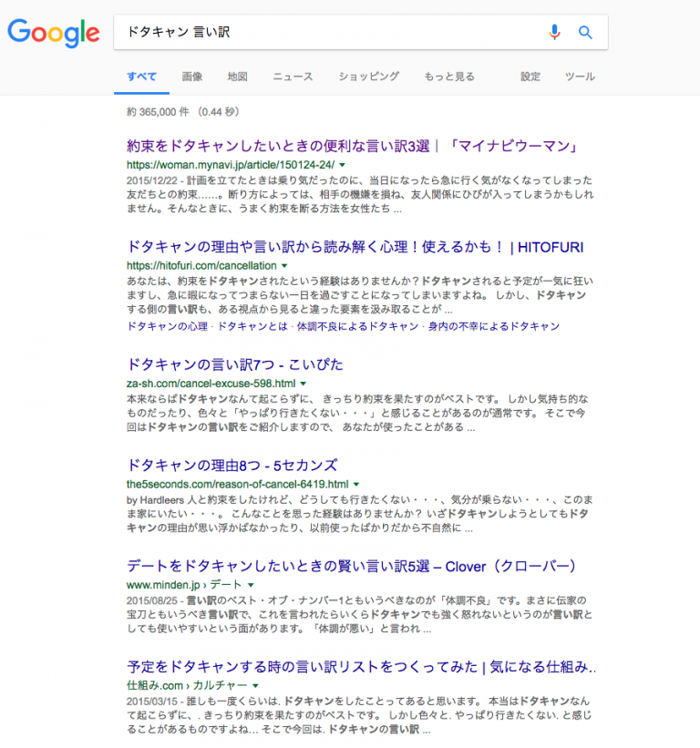Viewport: 700px width, 748px height.
Task: Open result ドタキャンの理由8つ - 5セカンズ
Action: [x=232, y=466]
